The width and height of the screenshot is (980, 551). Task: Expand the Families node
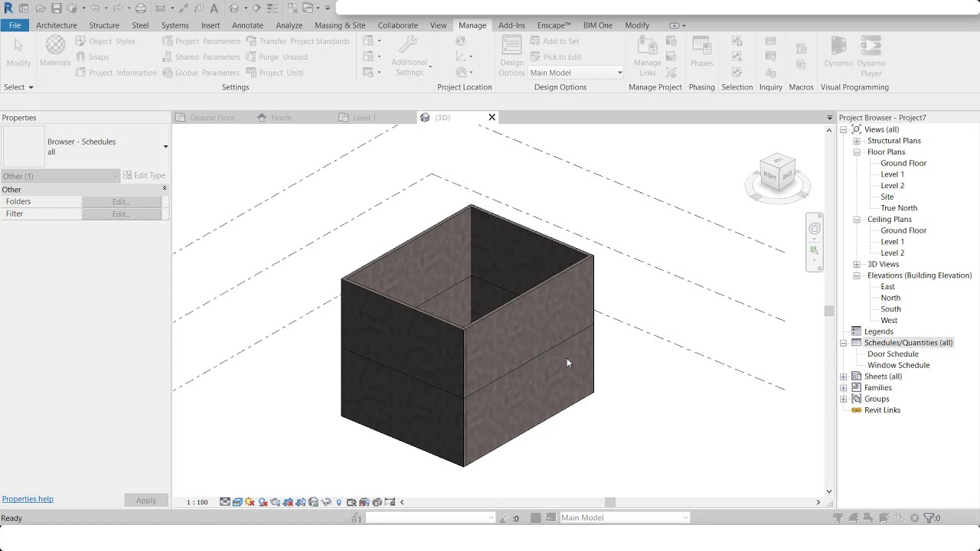(x=844, y=388)
